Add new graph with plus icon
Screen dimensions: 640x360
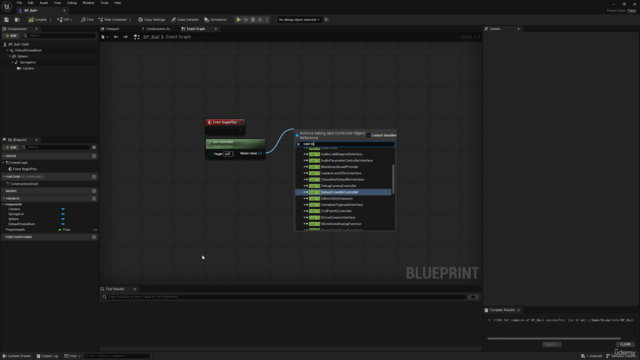tap(94, 156)
